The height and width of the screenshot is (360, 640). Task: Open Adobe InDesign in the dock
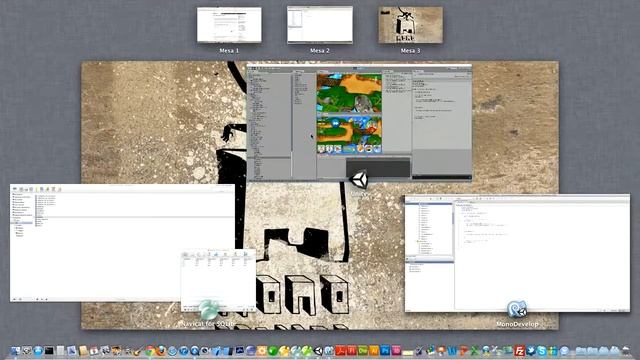click(396, 350)
